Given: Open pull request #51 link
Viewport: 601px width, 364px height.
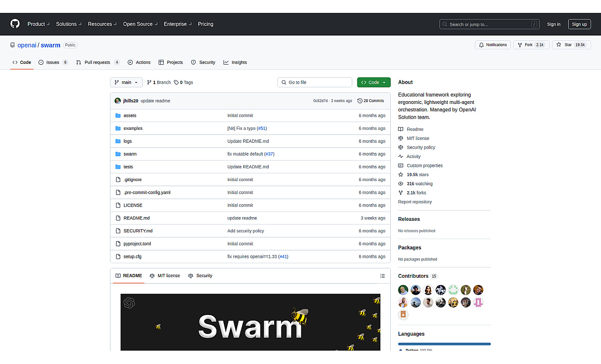Looking at the screenshot, I should tap(262, 128).
